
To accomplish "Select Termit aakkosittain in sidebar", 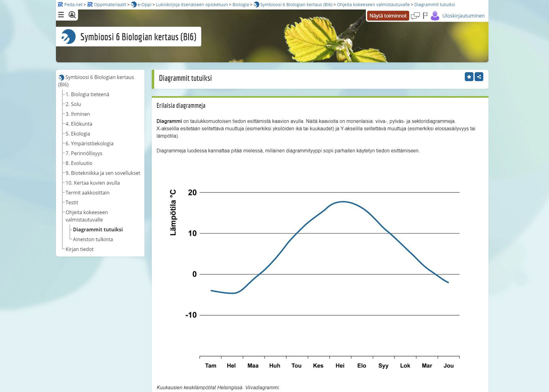I will 88,193.
